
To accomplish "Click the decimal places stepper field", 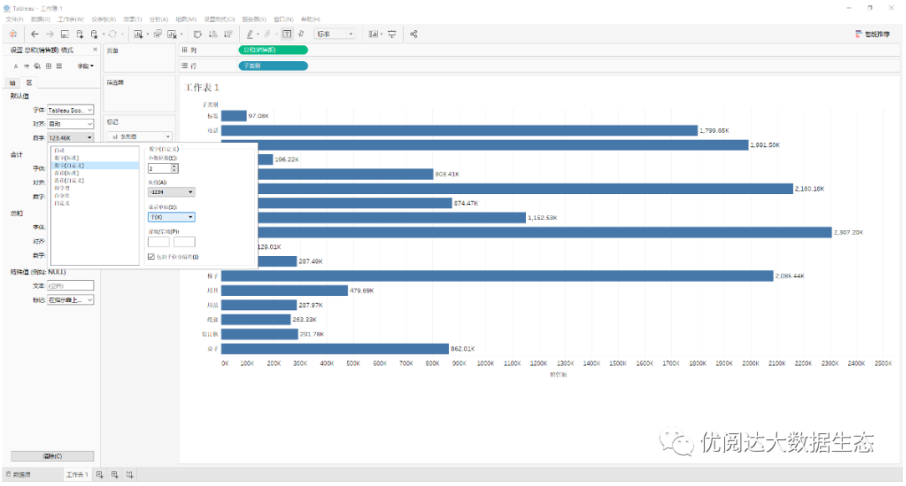I will coord(159,169).
